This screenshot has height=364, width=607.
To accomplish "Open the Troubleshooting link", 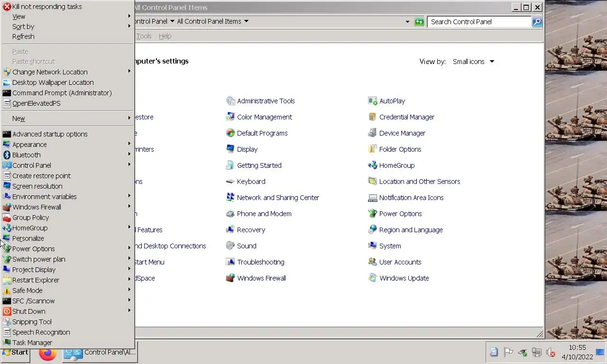I will 261,262.
